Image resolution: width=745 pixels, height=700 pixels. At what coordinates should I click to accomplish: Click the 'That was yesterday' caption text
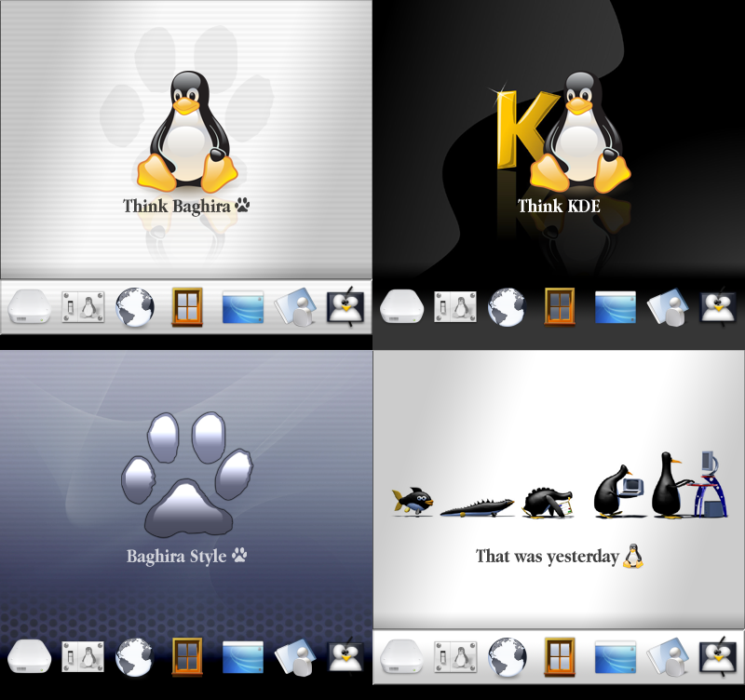click(x=548, y=556)
